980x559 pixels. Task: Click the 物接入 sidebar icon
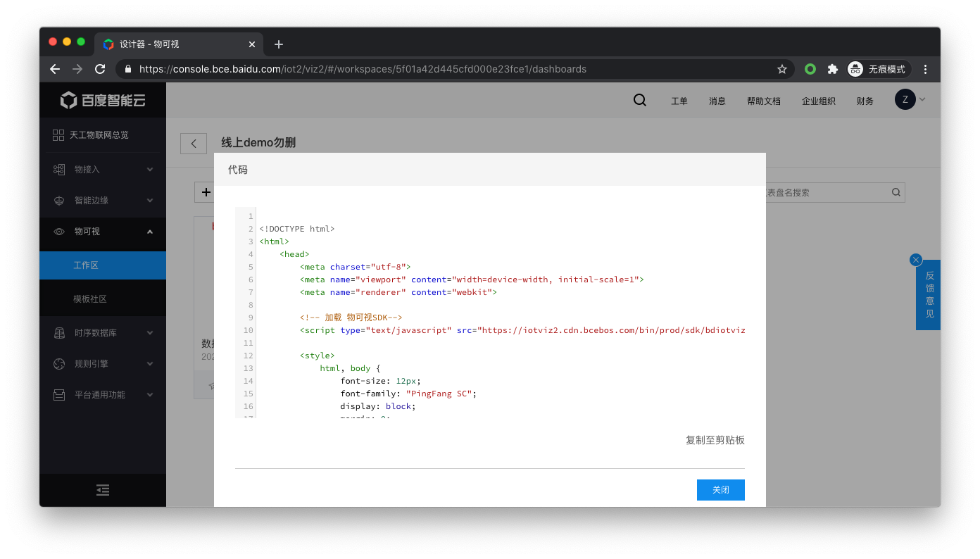(x=59, y=170)
